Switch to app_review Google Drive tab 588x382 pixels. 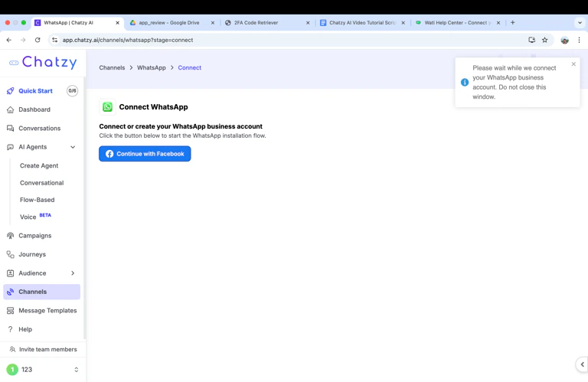[169, 22]
